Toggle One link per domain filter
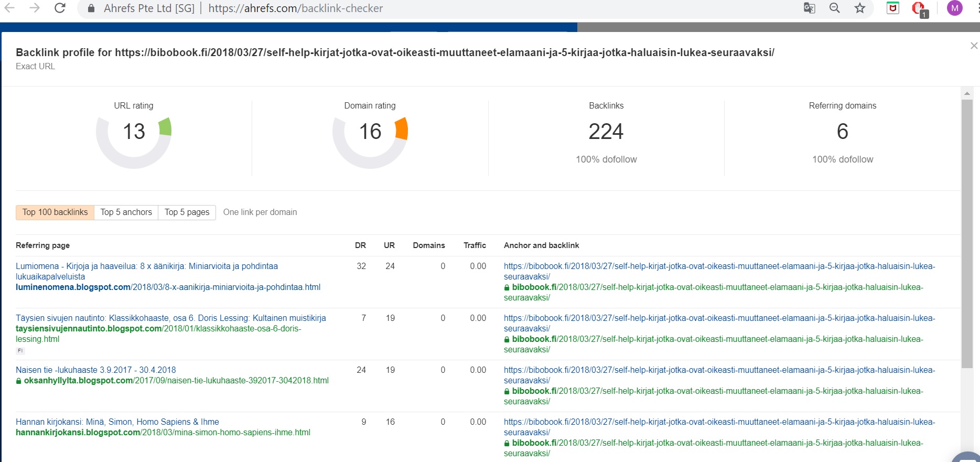 pos(260,212)
